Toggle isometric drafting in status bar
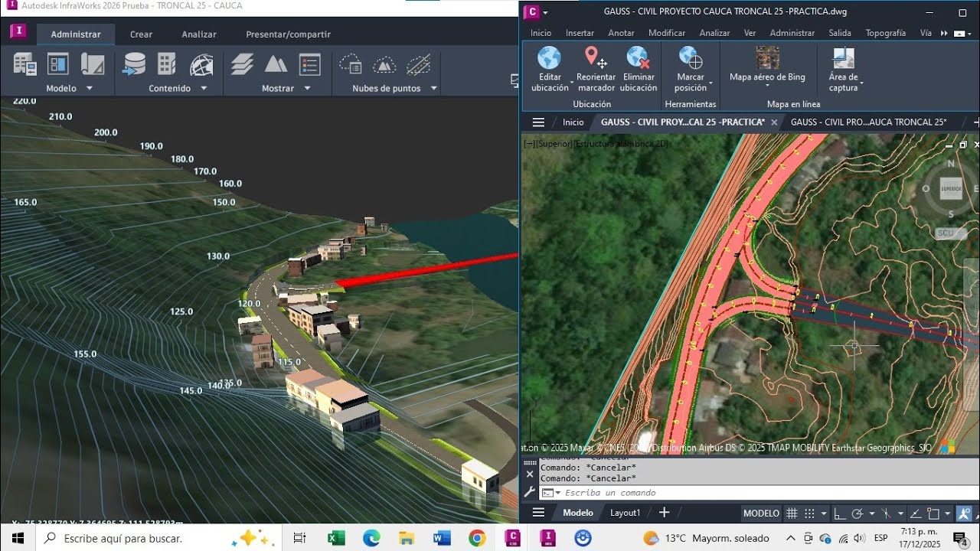The image size is (980, 551). pos(886,514)
